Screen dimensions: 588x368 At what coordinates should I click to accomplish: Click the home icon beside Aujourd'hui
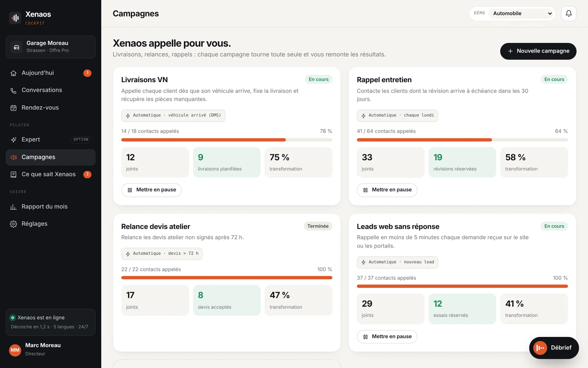click(x=13, y=73)
